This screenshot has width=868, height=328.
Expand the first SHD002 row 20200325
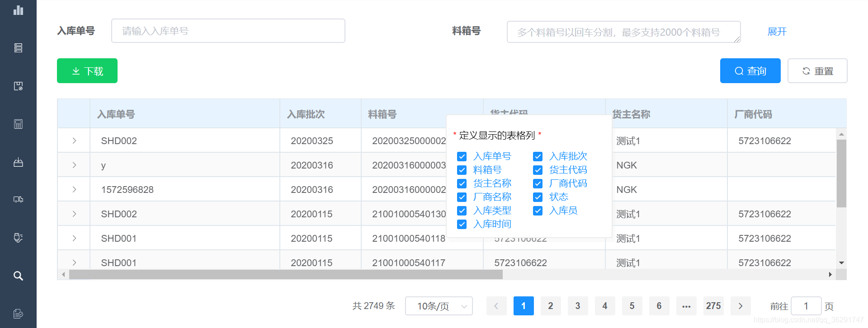click(x=74, y=141)
